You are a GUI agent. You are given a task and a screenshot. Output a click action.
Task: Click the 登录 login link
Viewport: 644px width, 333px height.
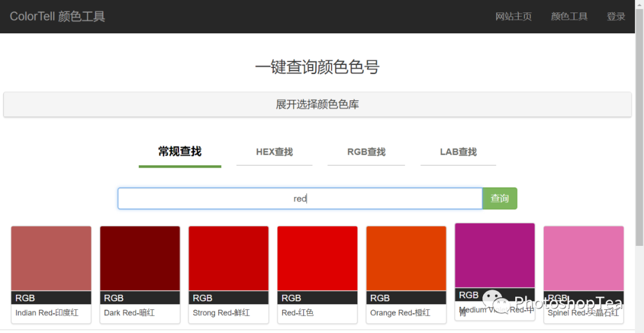pos(616,17)
